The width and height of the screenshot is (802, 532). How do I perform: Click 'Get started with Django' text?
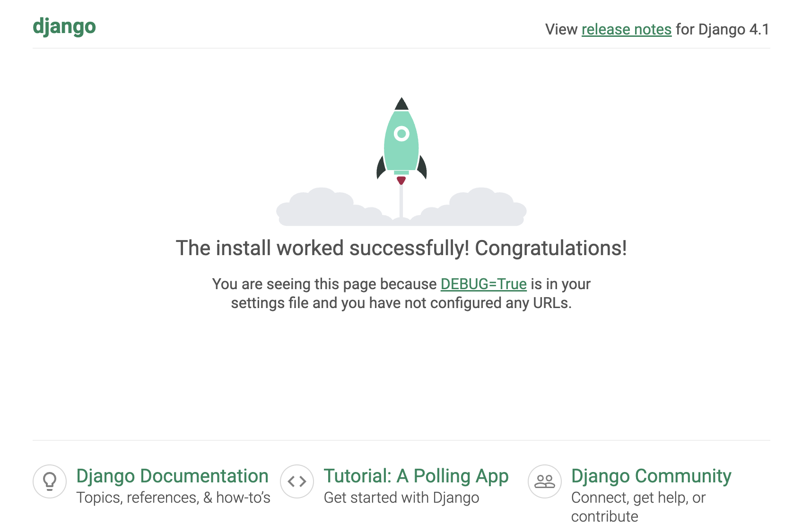(401, 497)
